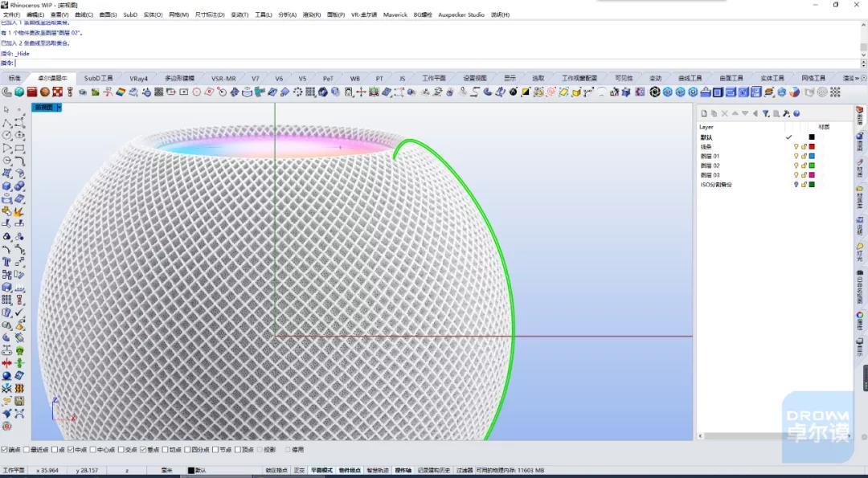Click the orange sphere icon in top toolbar
The height and width of the screenshot is (478, 868).
pyautogui.click(x=45, y=92)
